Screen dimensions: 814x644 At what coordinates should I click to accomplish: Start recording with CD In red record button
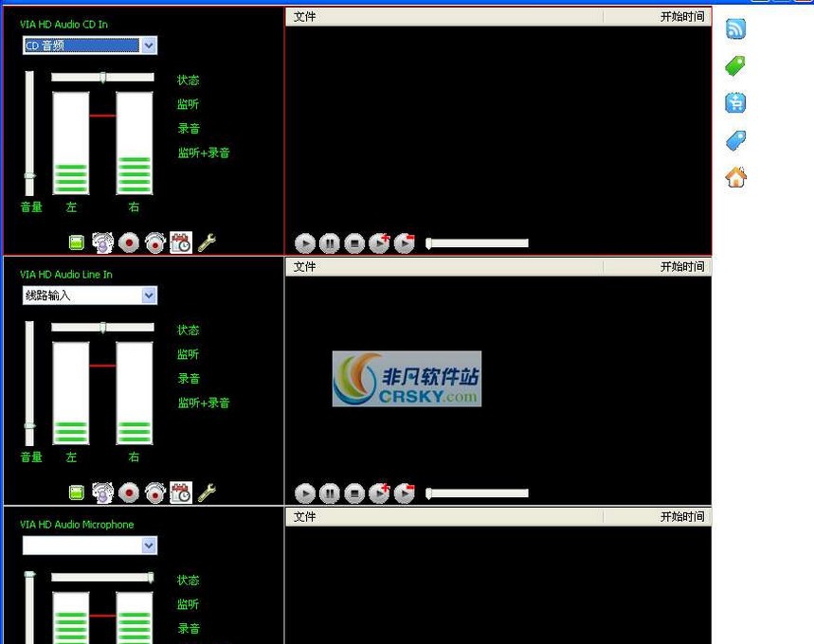coord(129,242)
